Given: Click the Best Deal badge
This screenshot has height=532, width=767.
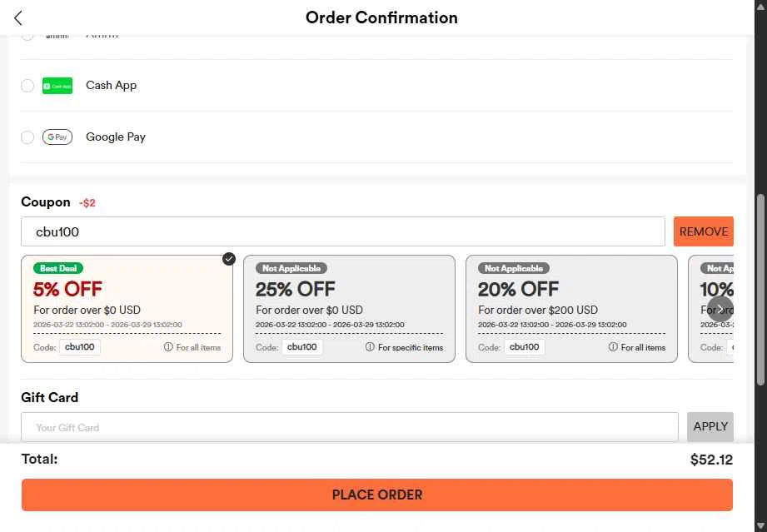Looking at the screenshot, I should click(x=58, y=268).
